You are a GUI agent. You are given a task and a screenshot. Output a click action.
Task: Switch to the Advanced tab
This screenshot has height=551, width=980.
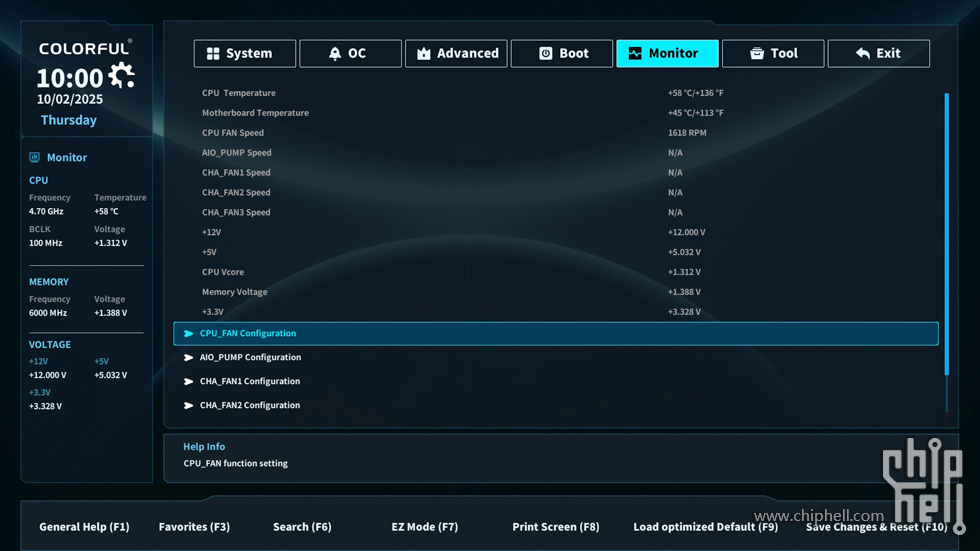pos(456,54)
